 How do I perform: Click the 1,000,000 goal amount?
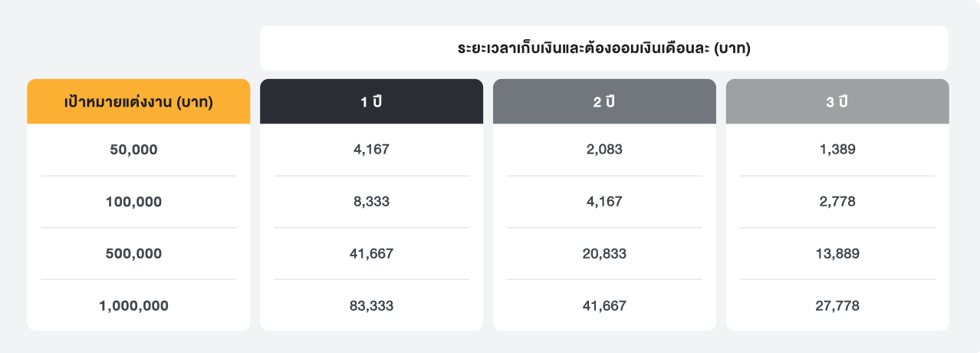pyautogui.click(x=133, y=305)
